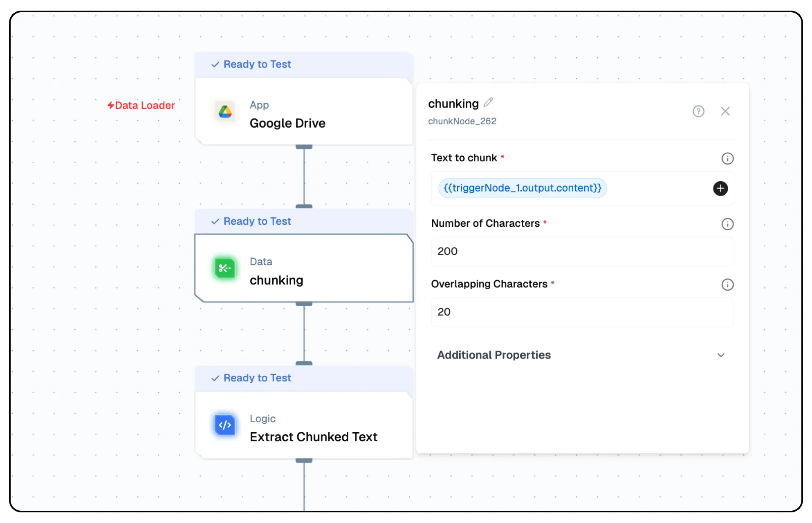
Task: Click info icon for Text to chunk
Action: pos(727,158)
